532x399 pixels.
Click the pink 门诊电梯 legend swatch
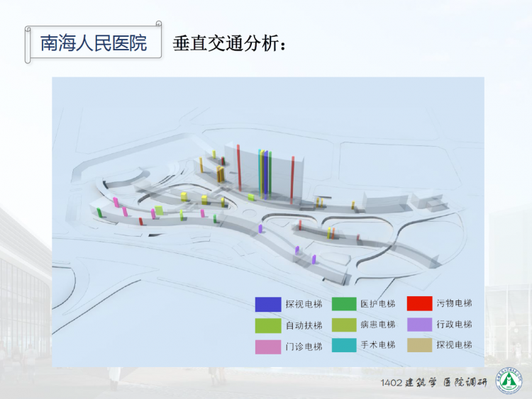click(x=268, y=347)
